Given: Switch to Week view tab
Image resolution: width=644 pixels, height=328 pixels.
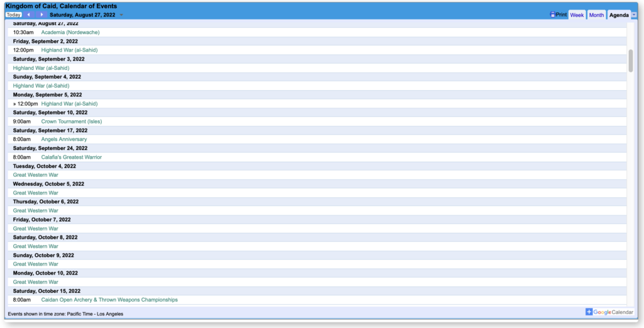Looking at the screenshot, I should coord(577,15).
